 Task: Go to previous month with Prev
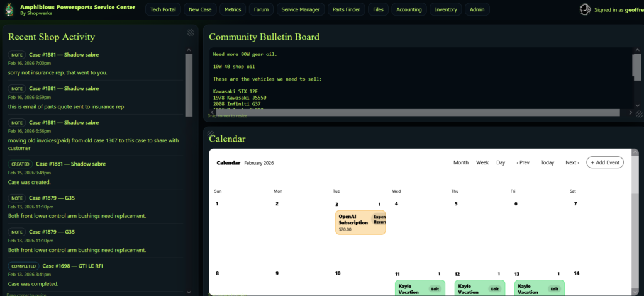(x=523, y=162)
